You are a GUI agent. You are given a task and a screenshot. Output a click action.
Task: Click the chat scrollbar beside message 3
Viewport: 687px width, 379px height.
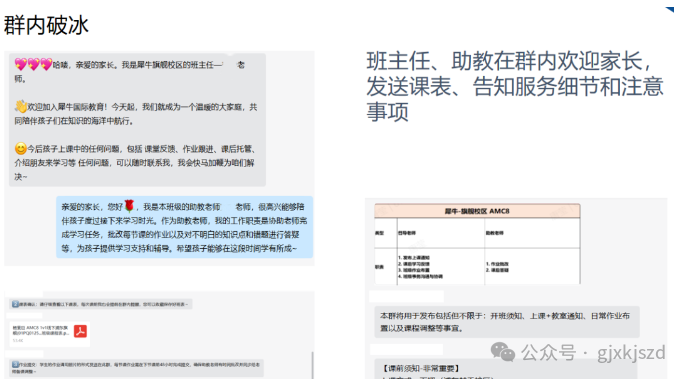point(312,365)
